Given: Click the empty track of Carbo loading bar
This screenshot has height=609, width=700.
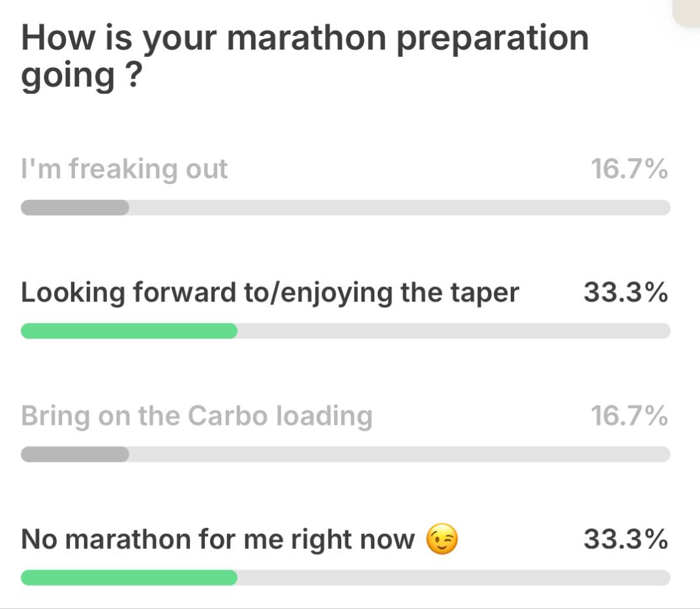Looking at the screenshot, I should 399,454.
